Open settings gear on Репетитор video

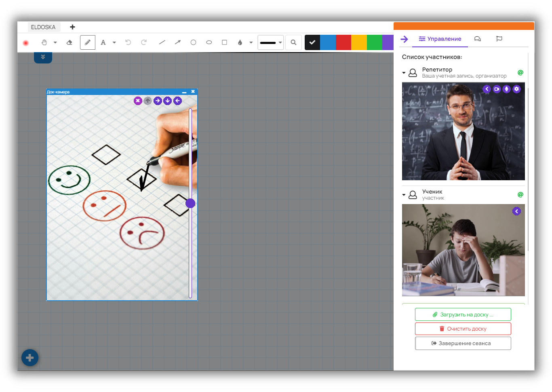pos(516,89)
